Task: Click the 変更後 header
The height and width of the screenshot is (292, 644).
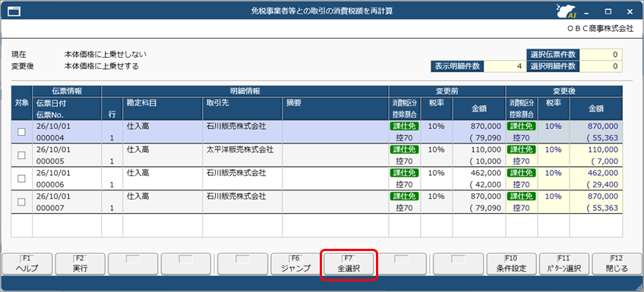Action: point(564,91)
